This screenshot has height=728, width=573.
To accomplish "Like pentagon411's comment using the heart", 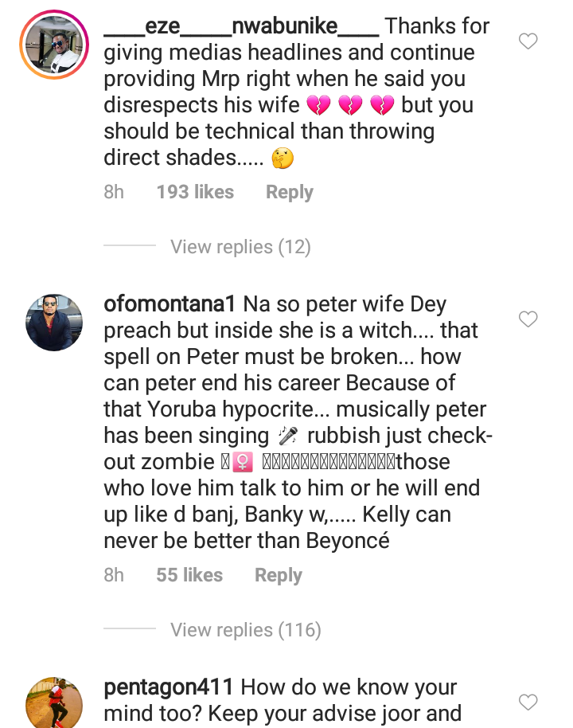I will click(528, 702).
